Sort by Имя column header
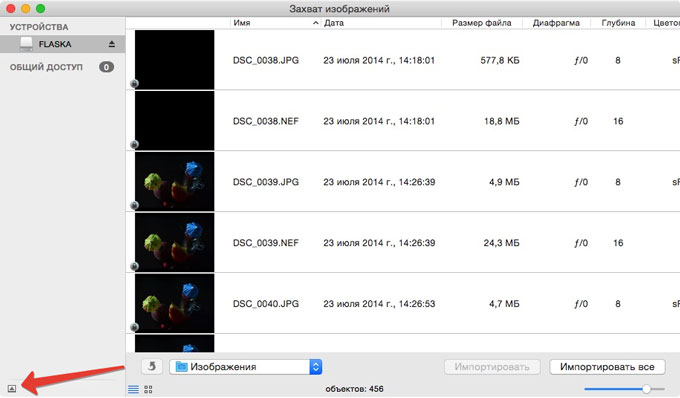Screen dimensions: 680x398 tap(242, 23)
